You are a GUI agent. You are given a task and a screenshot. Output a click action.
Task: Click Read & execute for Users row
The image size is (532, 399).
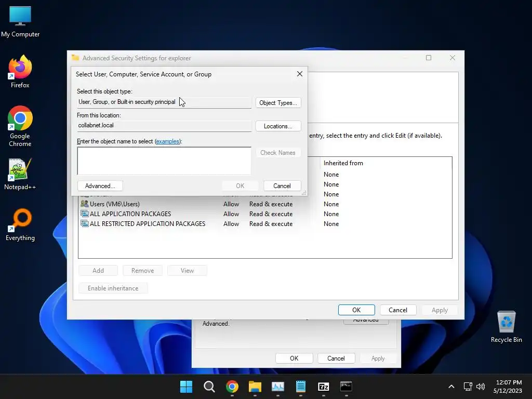(271, 204)
